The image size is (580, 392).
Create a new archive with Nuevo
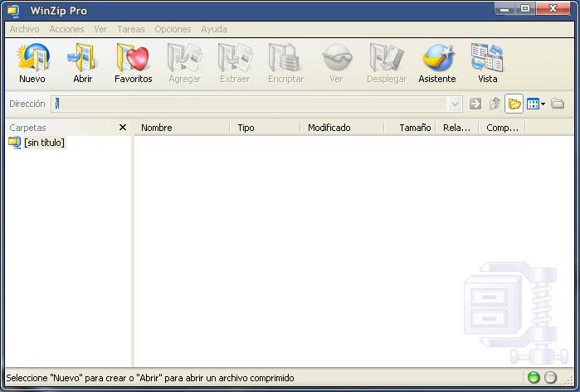[x=32, y=63]
